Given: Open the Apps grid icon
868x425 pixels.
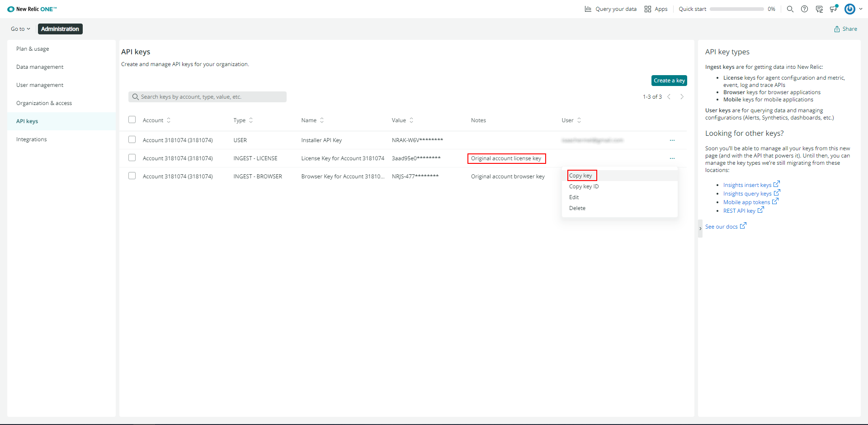Looking at the screenshot, I should [648, 9].
